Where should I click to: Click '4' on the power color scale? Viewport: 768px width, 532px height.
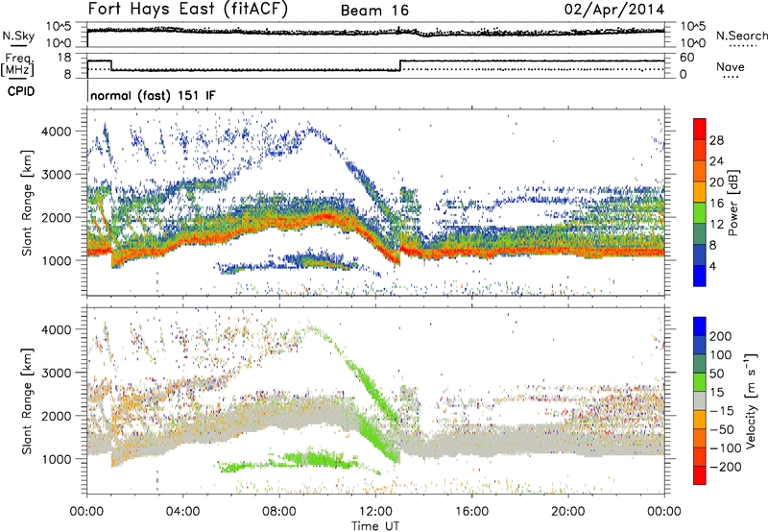[x=712, y=267]
